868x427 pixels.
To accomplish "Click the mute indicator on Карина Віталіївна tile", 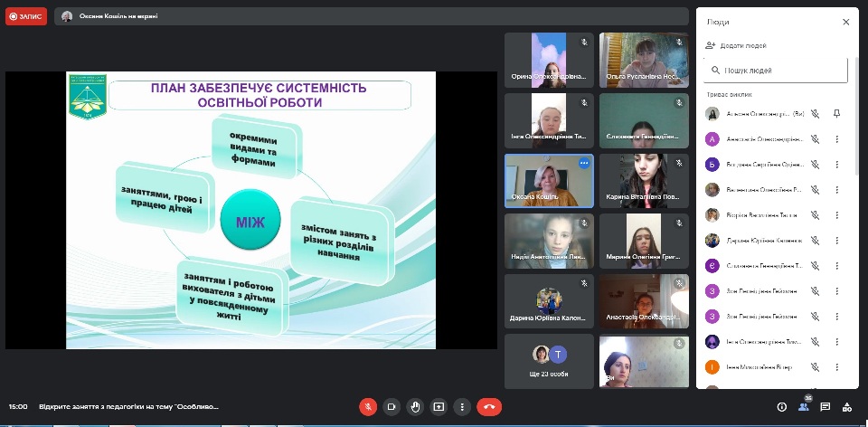I will point(679,163).
